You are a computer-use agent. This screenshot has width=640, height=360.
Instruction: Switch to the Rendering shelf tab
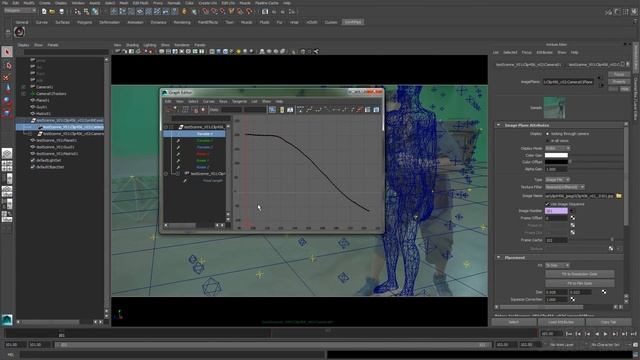coord(182,22)
